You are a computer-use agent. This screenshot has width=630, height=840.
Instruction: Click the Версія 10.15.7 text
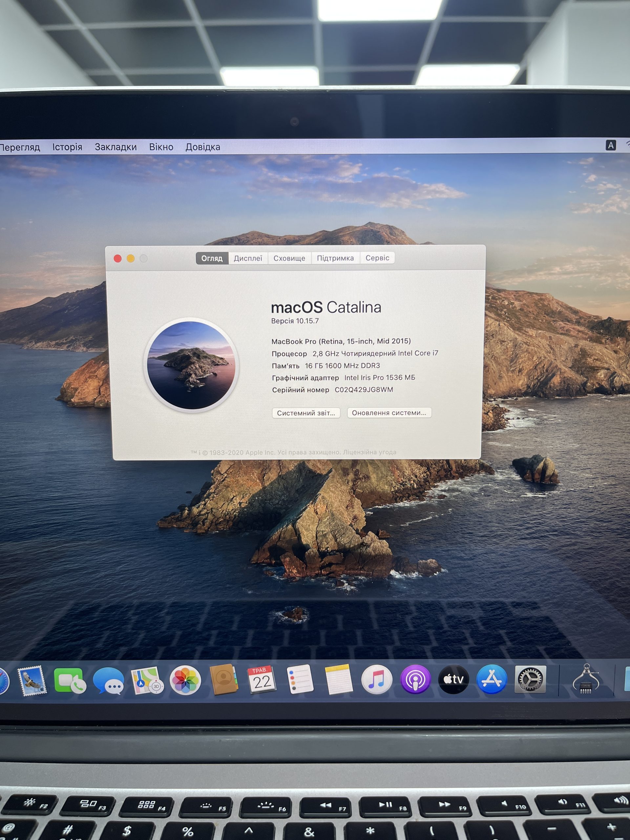pyautogui.click(x=295, y=321)
